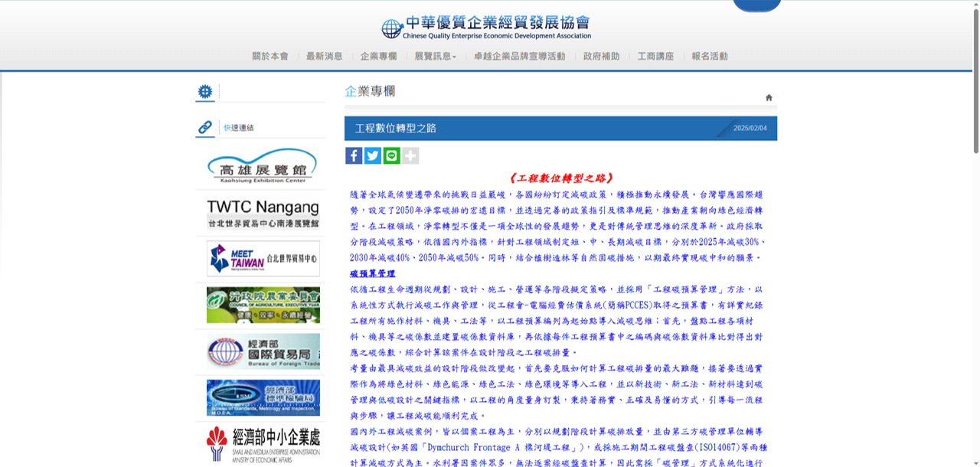Open more share options plus icon
980x467 pixels.
coord(410,156)
